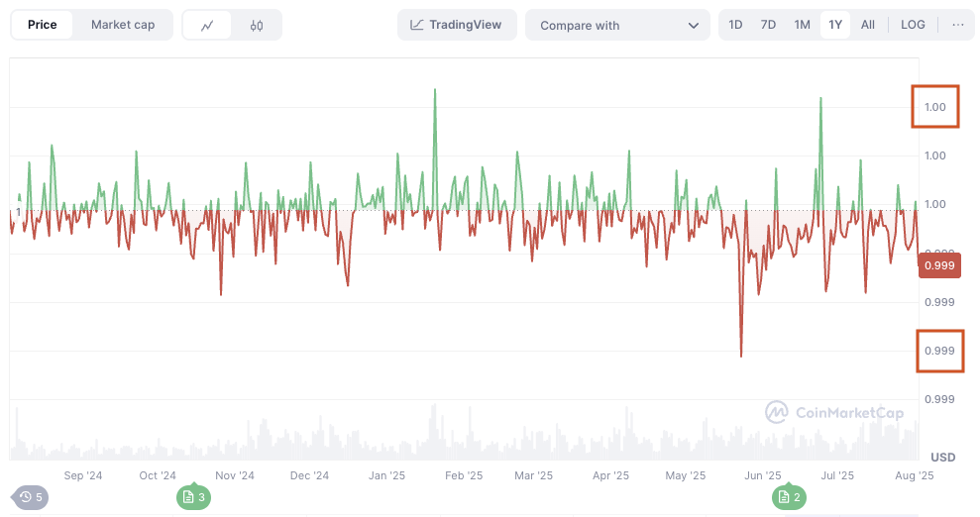Click the Jan '25 date axis label
Image resolution: width=980 pixels, height=517 pixels.
[386, 475]
